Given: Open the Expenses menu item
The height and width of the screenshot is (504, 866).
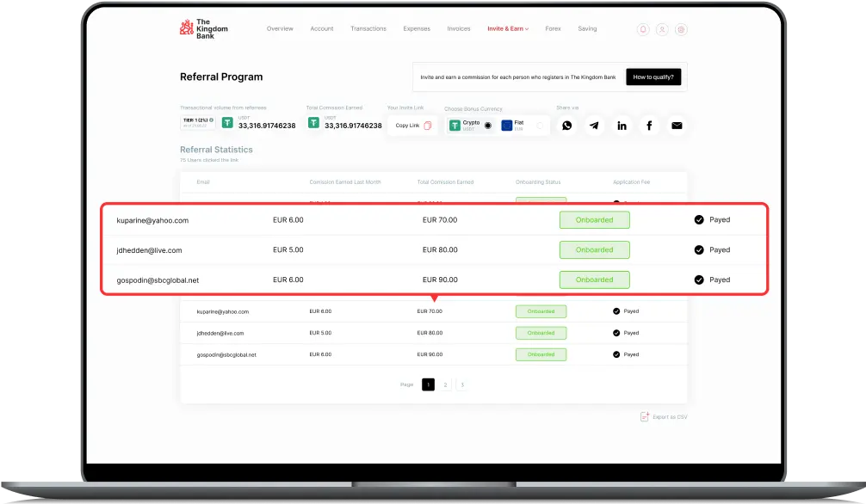Looking at the screenshot, I should [417, 28].
